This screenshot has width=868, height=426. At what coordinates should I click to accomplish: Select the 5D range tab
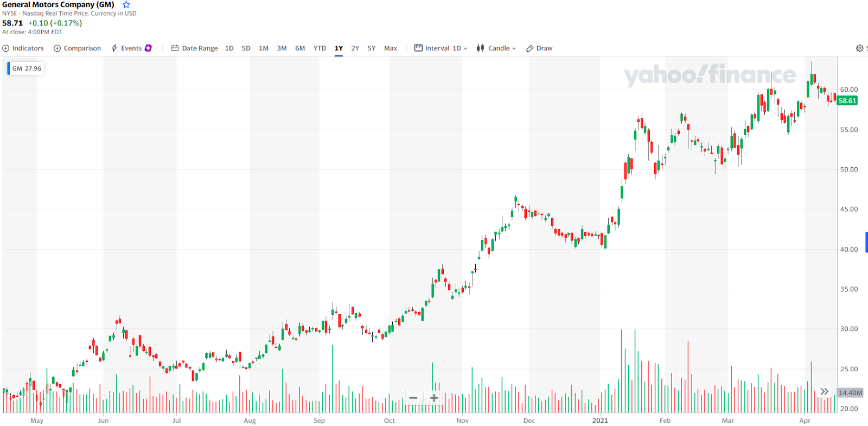(x=246, y=48)
